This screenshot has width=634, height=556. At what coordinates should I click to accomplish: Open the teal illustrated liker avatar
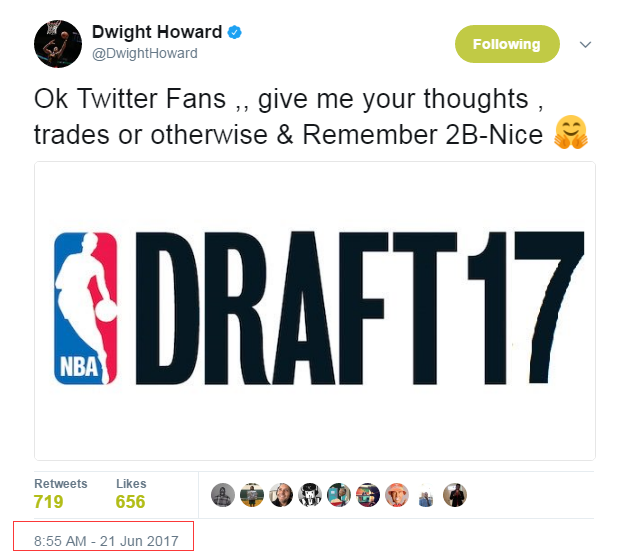click(339, 495)
